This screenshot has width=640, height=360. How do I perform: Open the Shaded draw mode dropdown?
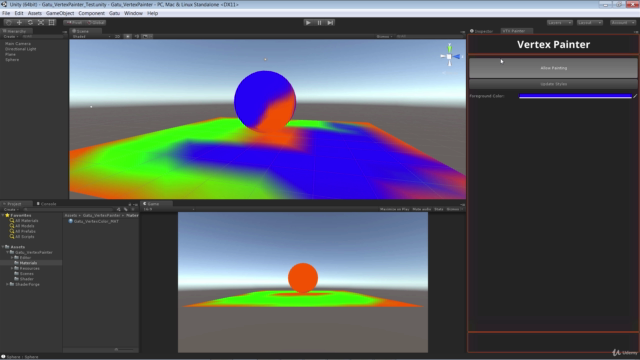pyautogui.click(x=91, y=36)
